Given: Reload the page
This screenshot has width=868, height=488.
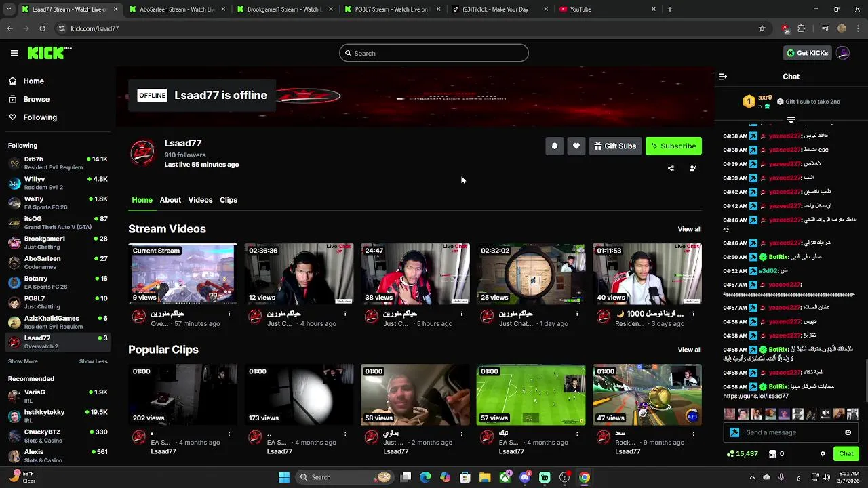Looking at the screenshot, I should 42,28.
